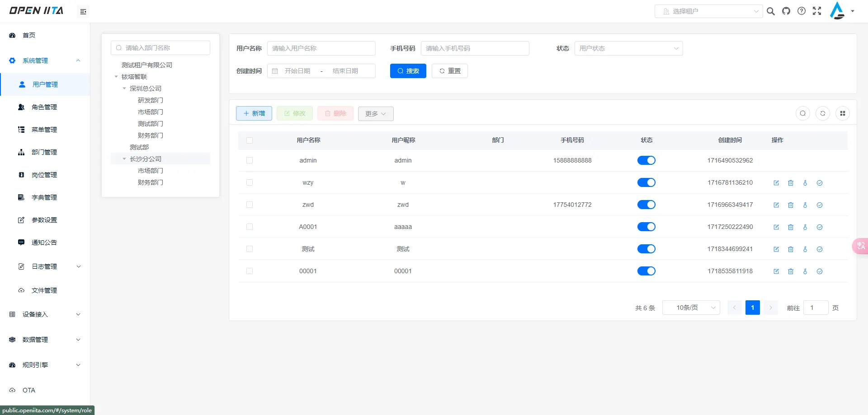Image resolution: width=868 pixels, height=415 pixels.
Task: Assign roles to user zwd
Action: point(820,205)
